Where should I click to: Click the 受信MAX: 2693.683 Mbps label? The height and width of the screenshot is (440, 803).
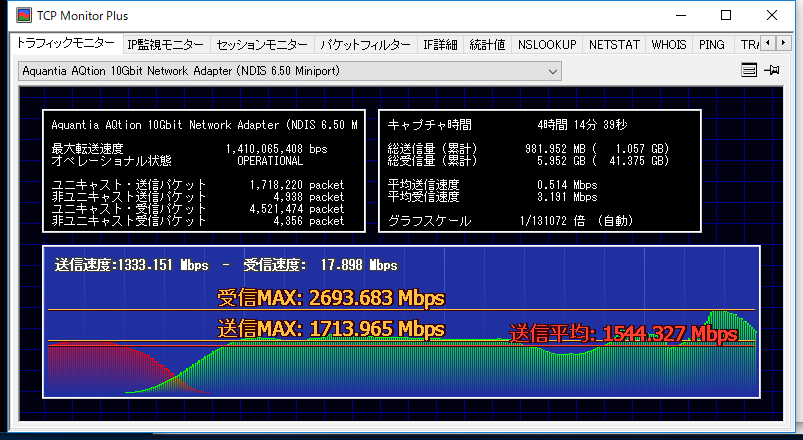331,298
